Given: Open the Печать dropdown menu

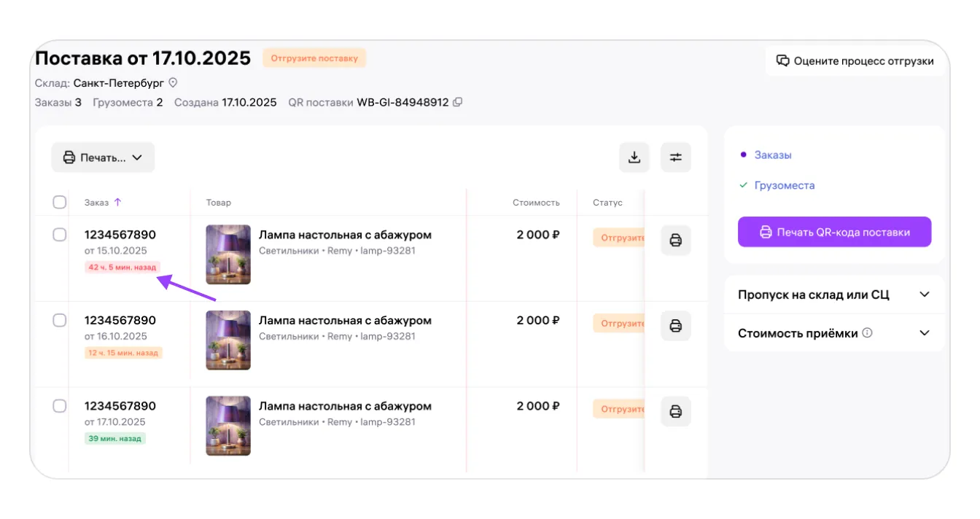Looking at the screenshot, I should click(x=103, y=157).
